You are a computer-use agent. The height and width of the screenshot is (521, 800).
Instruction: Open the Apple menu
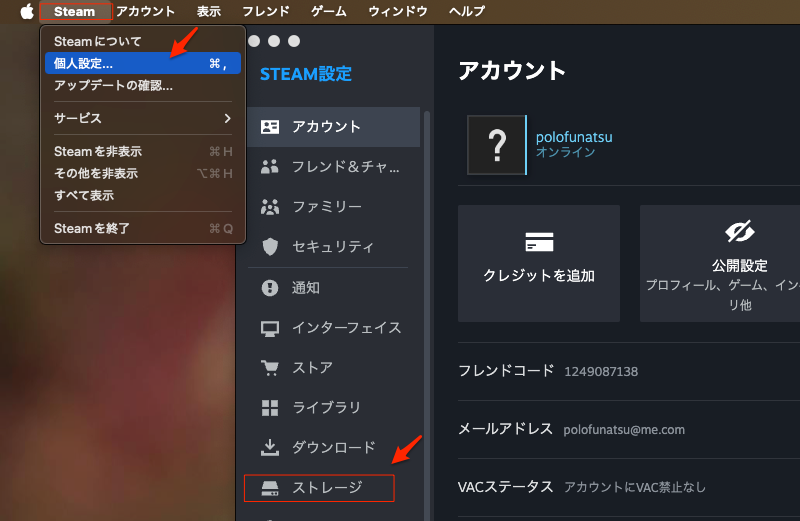click(26, 12)
